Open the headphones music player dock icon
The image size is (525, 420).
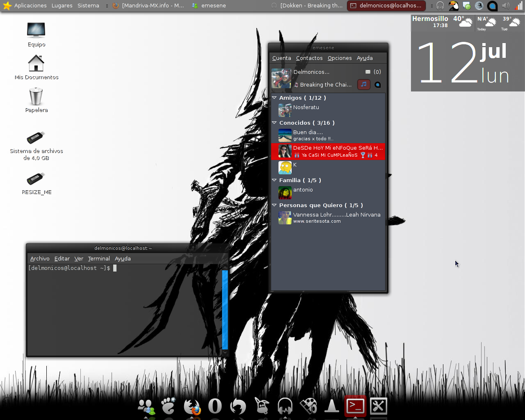[285, 406]
